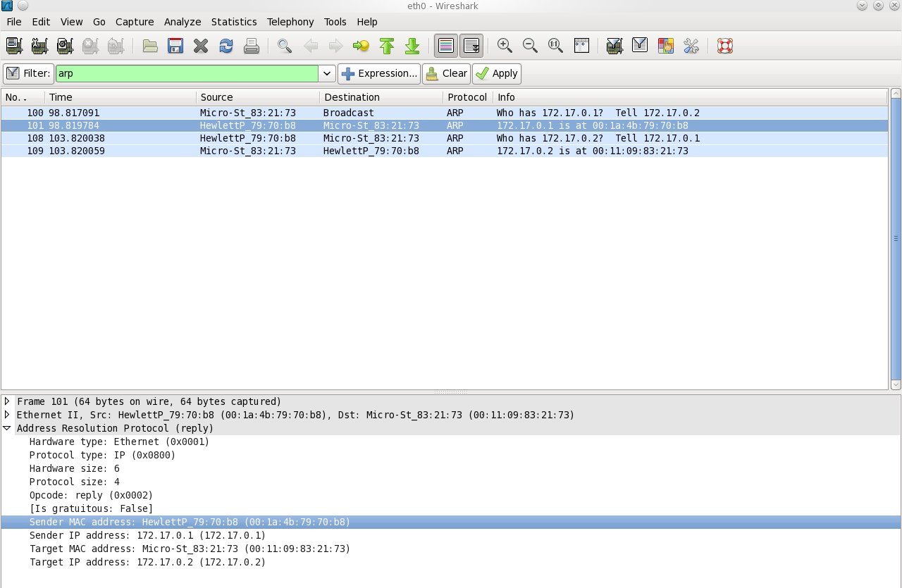Open the Tools menu
Screen dimensions: 902x588
pyautogui.click(x=335, y=22)
